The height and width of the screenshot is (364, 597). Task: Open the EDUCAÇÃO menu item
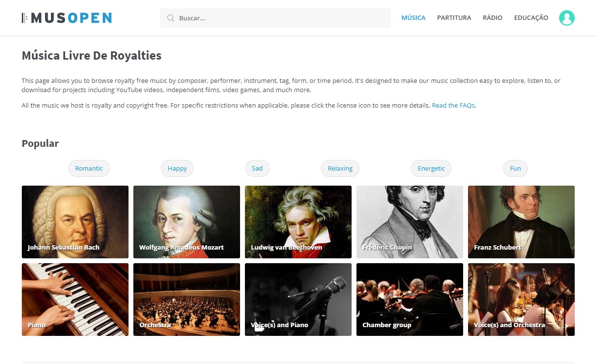(531, 18)
